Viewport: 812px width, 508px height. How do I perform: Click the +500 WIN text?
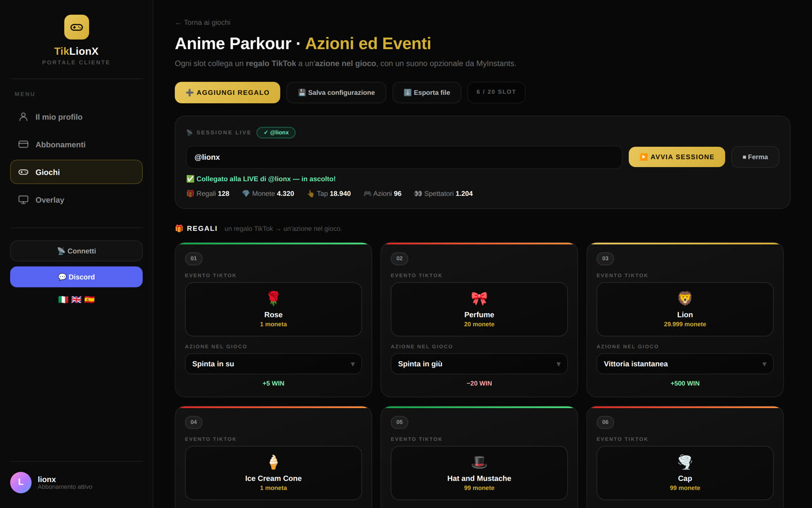point(685,383)
